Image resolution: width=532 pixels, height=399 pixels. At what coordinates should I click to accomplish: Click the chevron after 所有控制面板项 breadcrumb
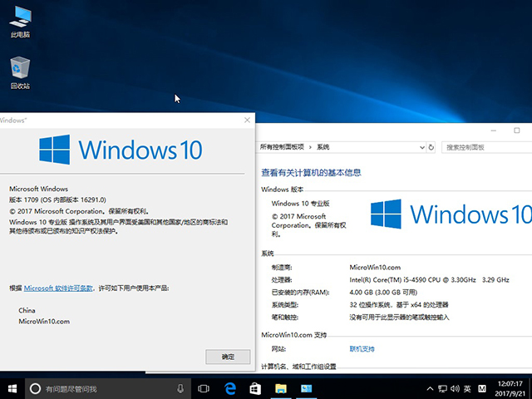tap(311, 147)
